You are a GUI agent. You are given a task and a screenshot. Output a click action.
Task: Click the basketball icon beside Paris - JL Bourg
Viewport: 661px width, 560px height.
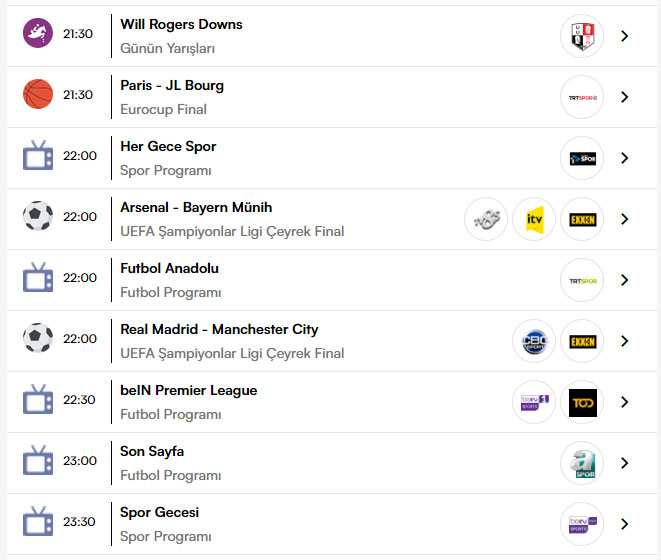coord(38,94)
